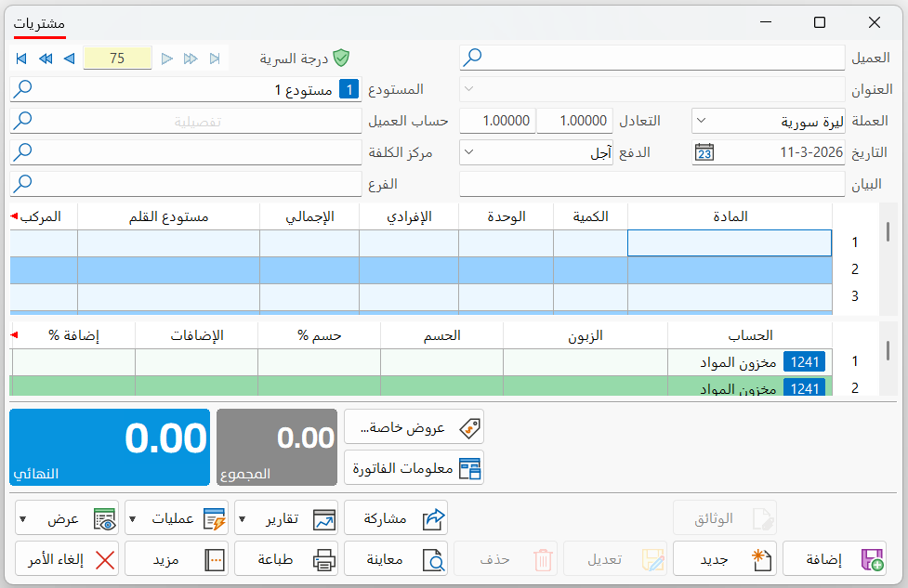Image resolution: width=908 pixels, height=588 pixels.
Task: Select account 1241 مخزون المواد in row 1
Action: [x=750, y=362]
